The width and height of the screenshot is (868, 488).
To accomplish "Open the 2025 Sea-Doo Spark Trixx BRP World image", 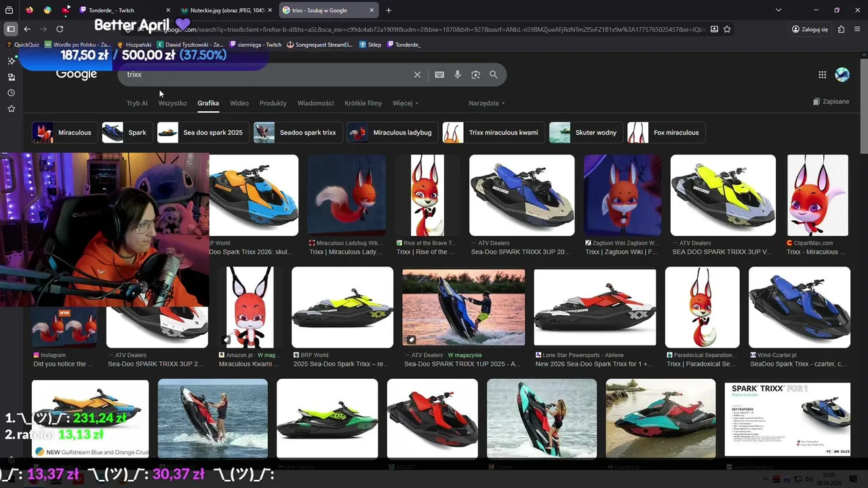I will coord(342,306).
